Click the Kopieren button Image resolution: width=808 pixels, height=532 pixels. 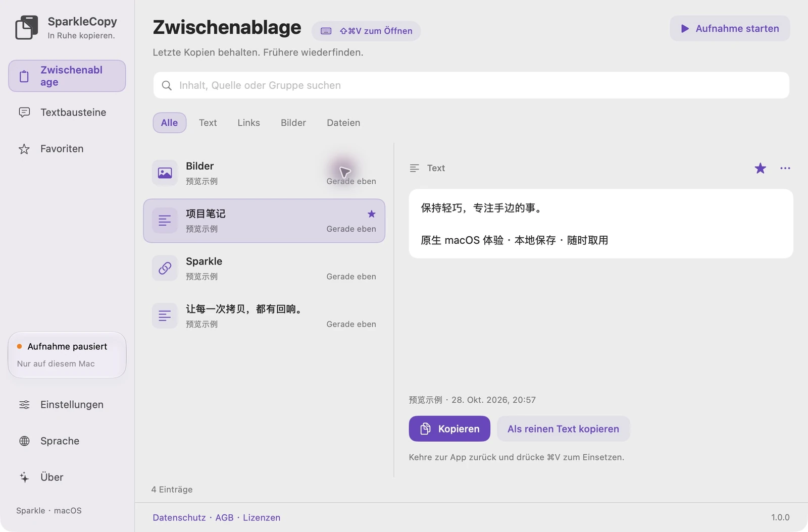pyautogui.click(x=449, y=429)
